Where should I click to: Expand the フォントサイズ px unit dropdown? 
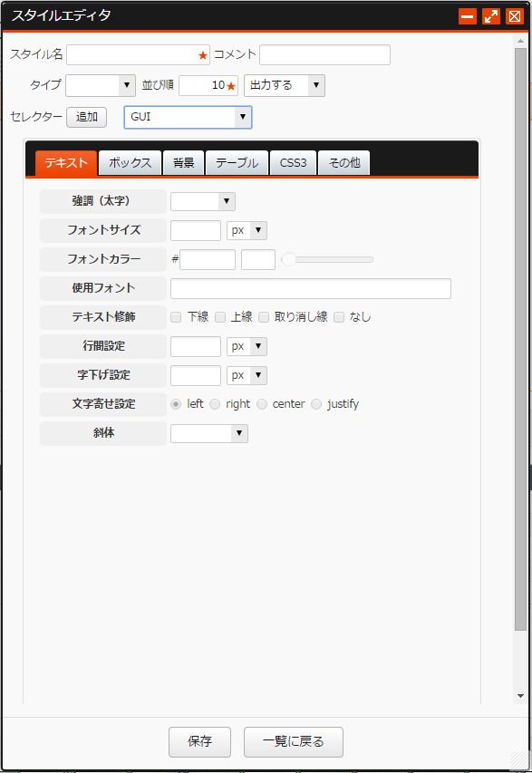[x=247, y=230]
